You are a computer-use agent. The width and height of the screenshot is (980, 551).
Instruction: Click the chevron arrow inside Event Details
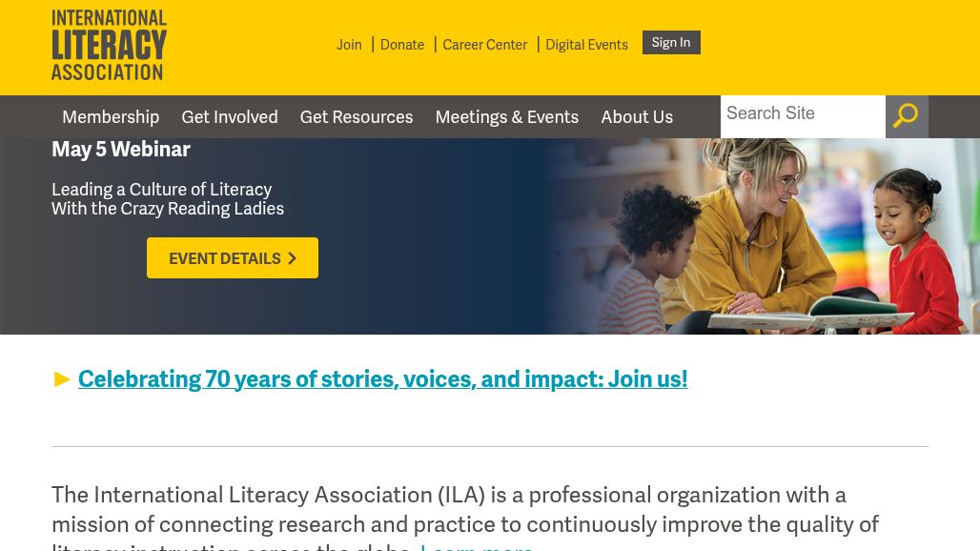coord(293,258)
